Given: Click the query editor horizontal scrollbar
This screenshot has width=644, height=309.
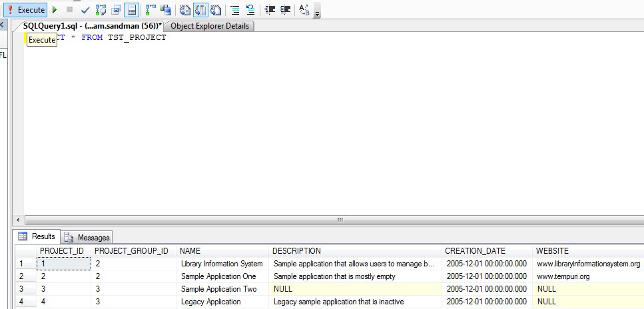Looking at the screenshot, I should pos(340,220).
